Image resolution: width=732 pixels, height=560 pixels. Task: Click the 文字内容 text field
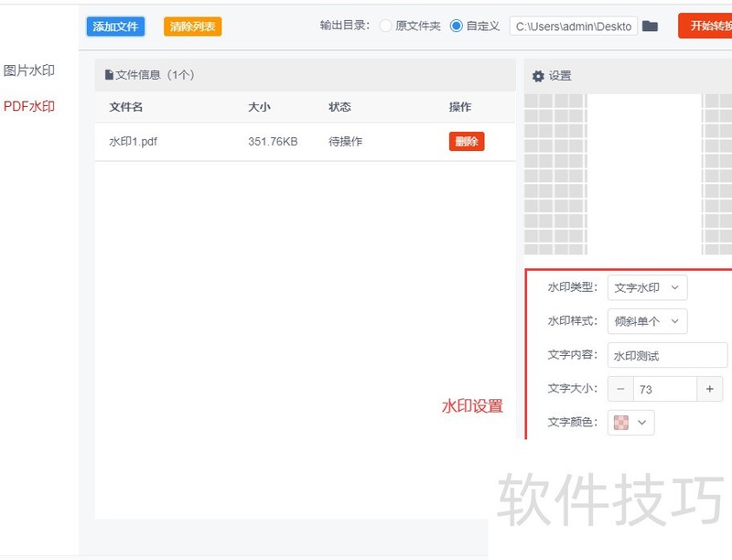(x=667, y=356)
